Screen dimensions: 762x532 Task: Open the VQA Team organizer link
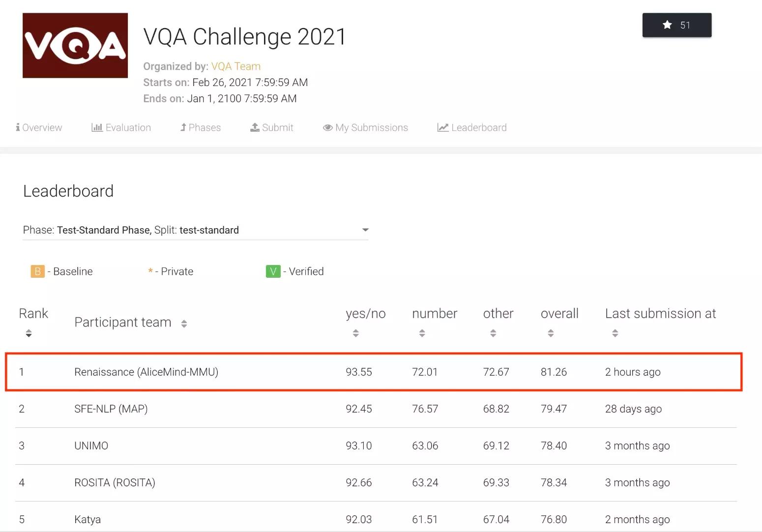[236, 66]
